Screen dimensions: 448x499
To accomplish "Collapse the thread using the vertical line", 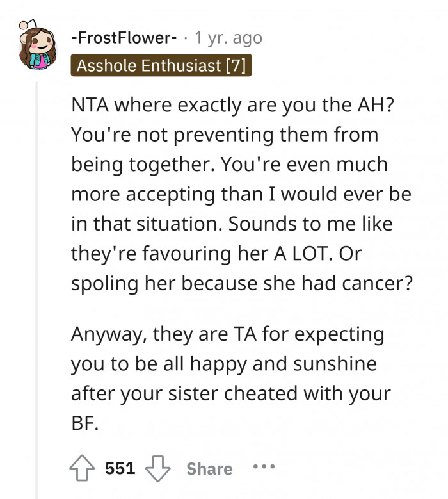I will (x=36, y=288).
